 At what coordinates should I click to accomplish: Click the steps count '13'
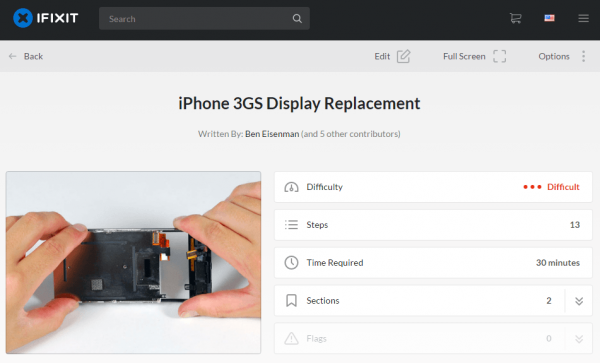tap(575, 225)
